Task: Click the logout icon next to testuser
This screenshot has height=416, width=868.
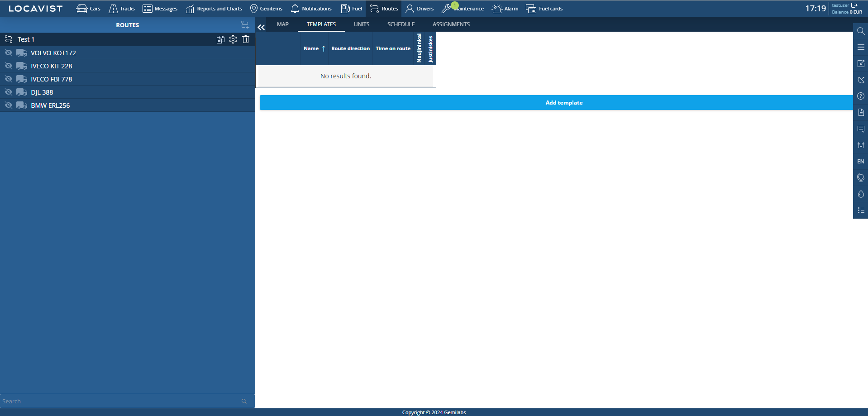Action: pos(854,5)
